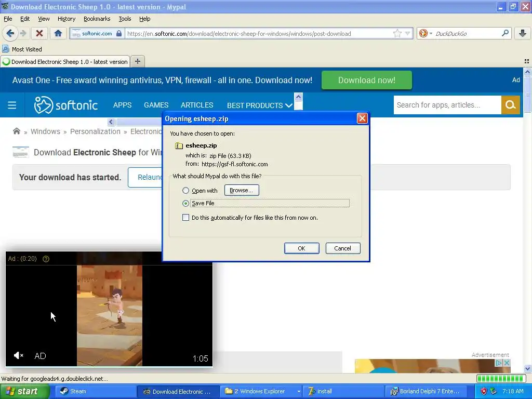The width and height of the screenshot is (532, 399).
Task: Click in the Search for apps field
Action: 447,105
